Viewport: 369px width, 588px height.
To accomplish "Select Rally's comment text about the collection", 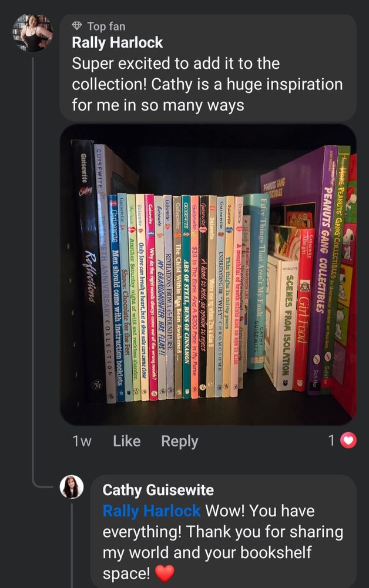I will 207,84.
